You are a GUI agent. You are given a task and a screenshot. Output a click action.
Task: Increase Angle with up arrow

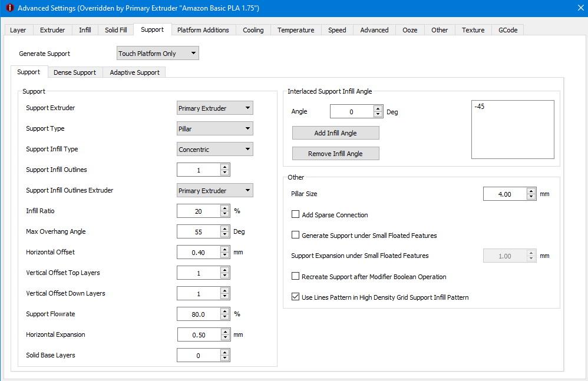coord(378,108)
